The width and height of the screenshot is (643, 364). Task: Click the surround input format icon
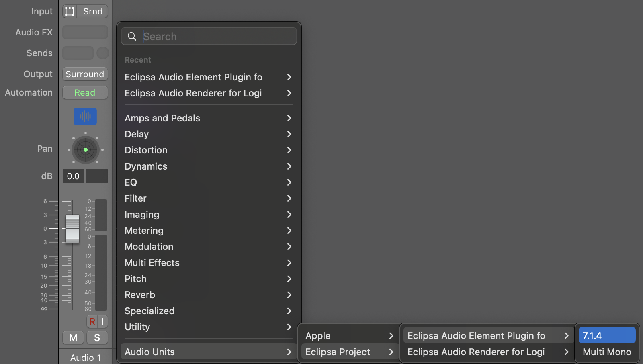(70, 12)
